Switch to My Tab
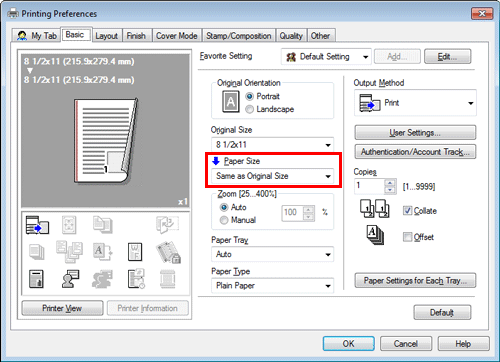The image size is (500, 362). pyautogui.click(x=37, y=36)
